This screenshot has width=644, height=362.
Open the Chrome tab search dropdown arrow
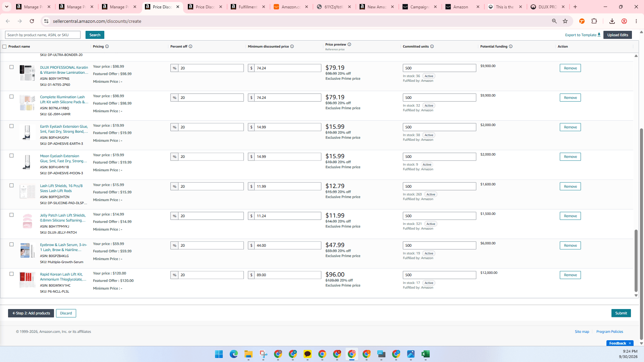pos(7,7)
